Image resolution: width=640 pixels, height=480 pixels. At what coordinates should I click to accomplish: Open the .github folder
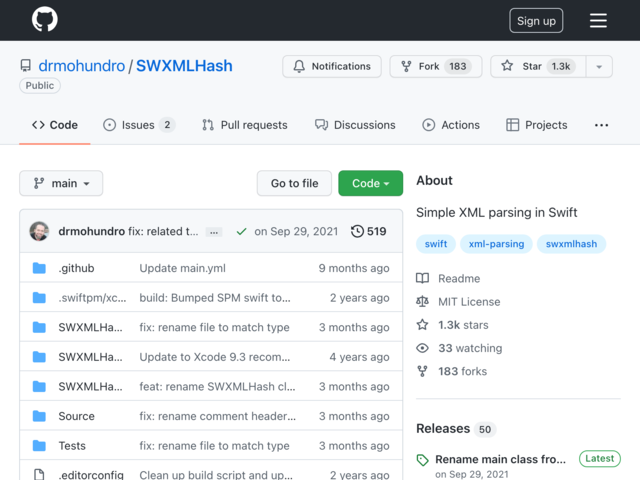point(76,268)
